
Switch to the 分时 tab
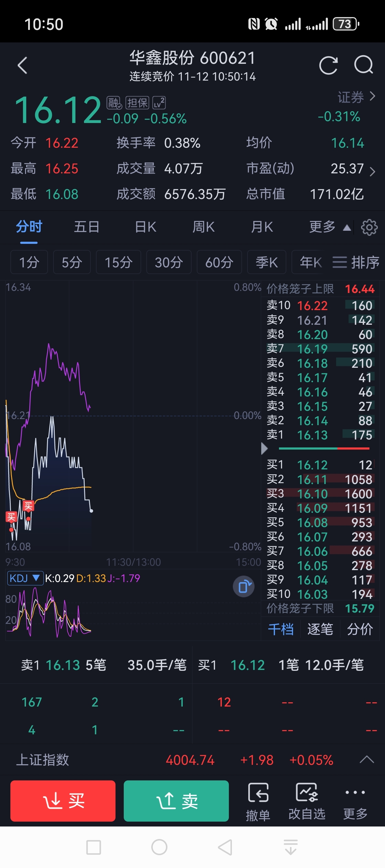[x=29, y=227]
